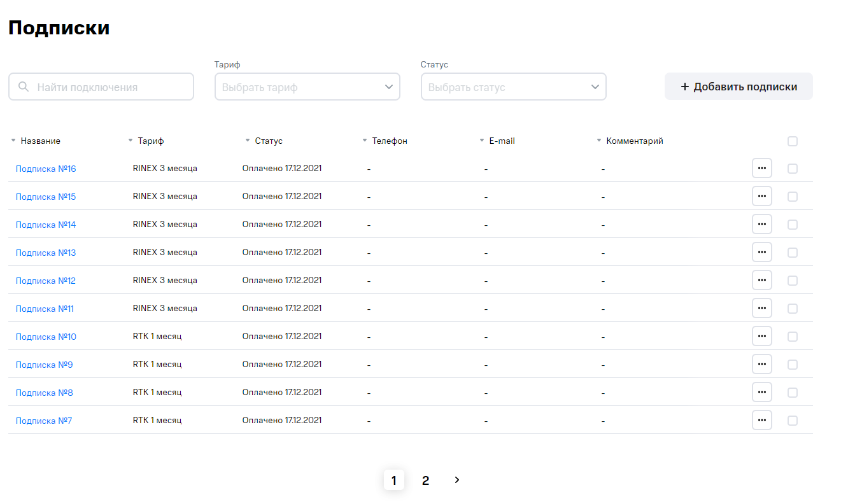Open the Подписка №10 link
This screenshot has width=848, height=504.
46,337
